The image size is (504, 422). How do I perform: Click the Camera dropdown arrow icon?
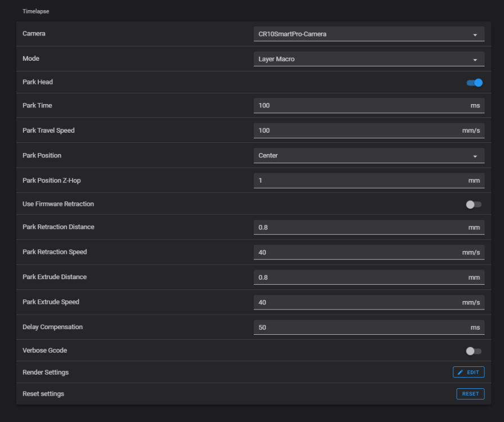pyautogui.click(x=475, y=35)
